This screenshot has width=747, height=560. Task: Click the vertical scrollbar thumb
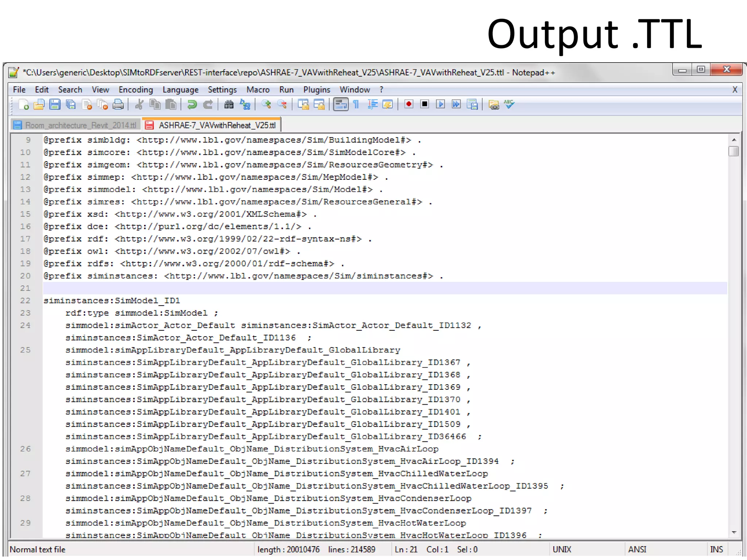tap(734, 151)
